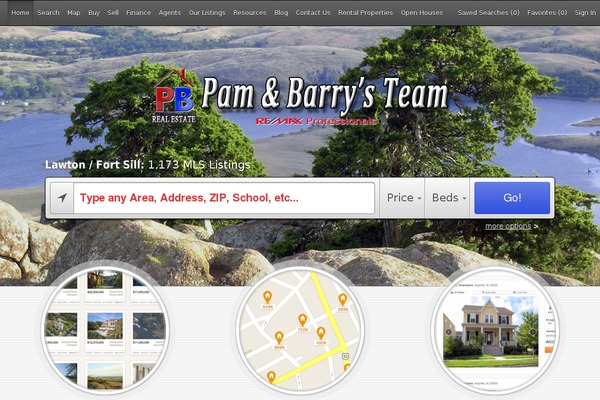Open the Sell menu
This screenshot has width=600, height=400.
[x=113, y=13]
